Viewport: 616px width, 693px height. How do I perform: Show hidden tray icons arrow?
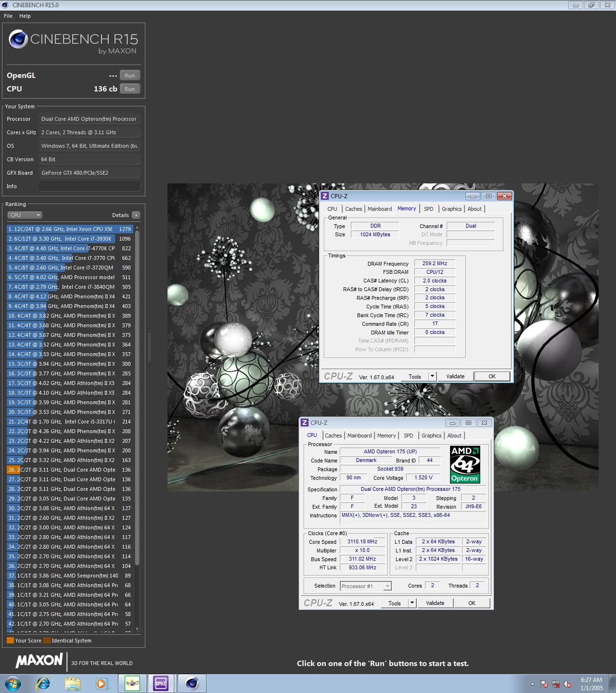532,684
